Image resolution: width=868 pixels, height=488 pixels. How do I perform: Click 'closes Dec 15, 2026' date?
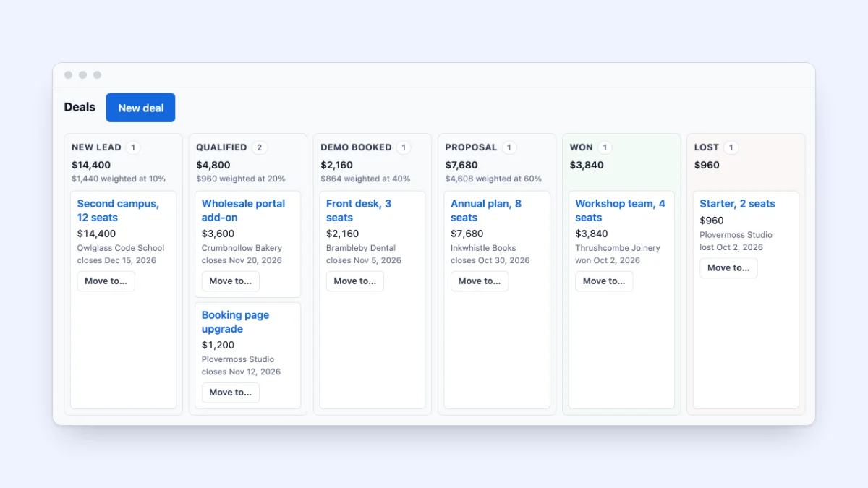tap(116, 260)
